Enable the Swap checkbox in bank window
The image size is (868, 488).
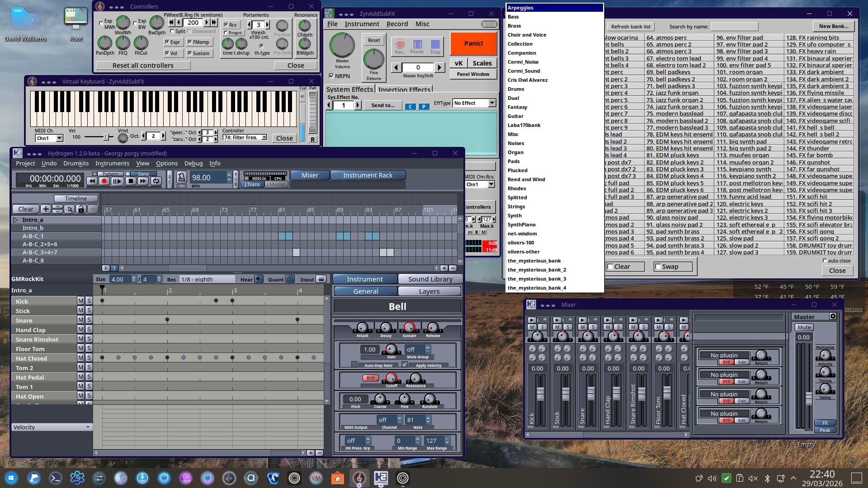point(658,267)
